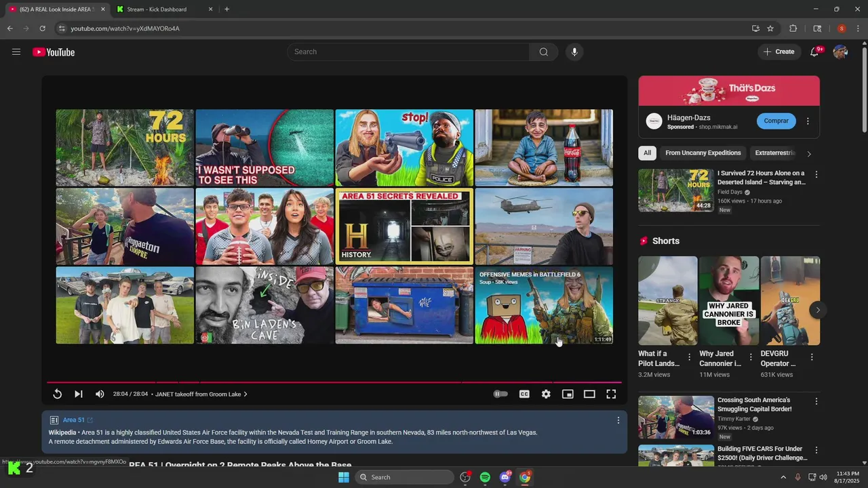Enable miniplayer mode

tap(568, 394)
